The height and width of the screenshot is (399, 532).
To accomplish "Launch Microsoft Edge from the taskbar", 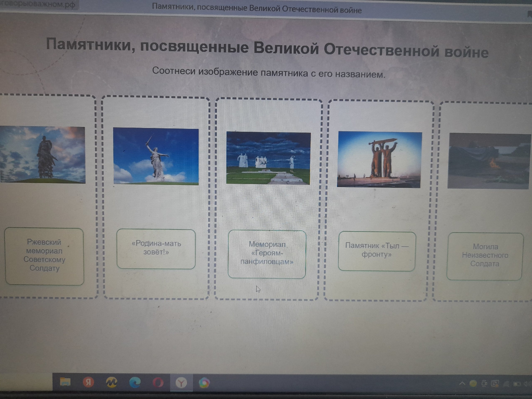I will pyautogui.click(x=135, y=383).
